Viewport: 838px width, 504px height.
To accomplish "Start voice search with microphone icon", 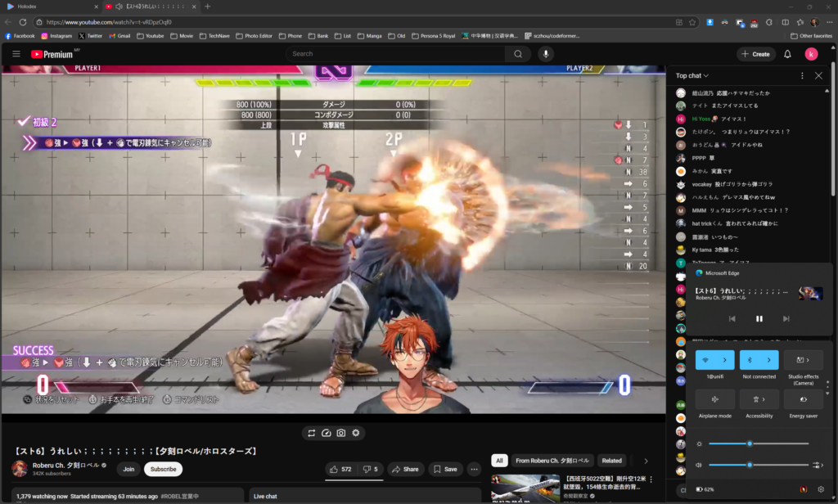I will (x=546, y=54).
